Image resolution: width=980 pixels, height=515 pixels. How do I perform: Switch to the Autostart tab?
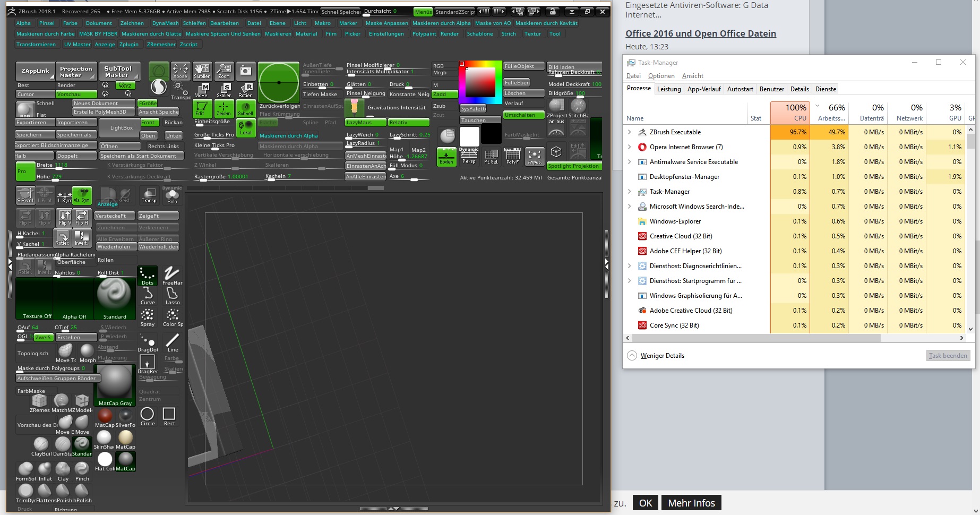[x=740, y=89]
